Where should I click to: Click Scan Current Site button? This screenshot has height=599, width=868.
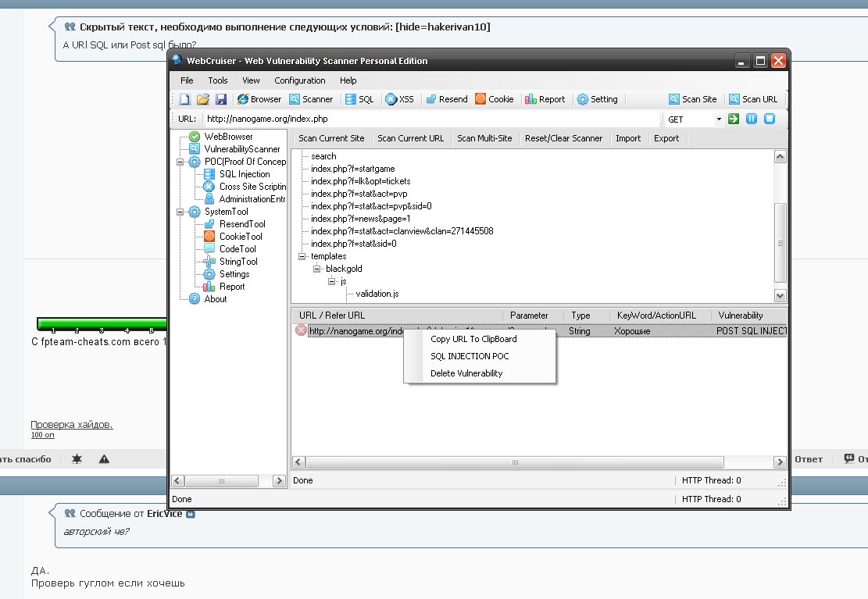click(331, 138)
